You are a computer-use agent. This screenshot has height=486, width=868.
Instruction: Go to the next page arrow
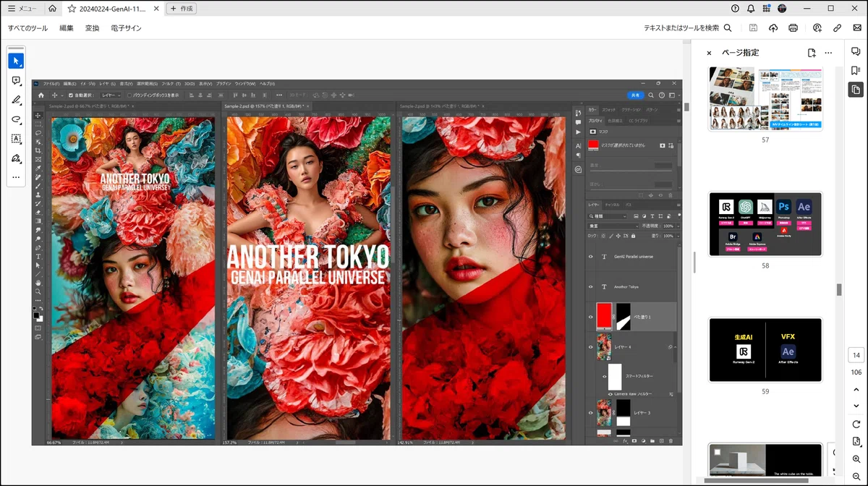856,406
